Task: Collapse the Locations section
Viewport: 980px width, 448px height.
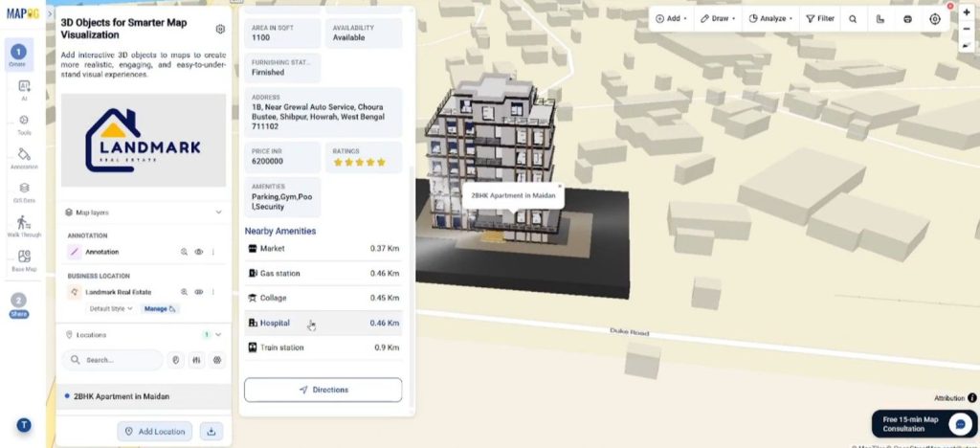Action: point(218,335)
